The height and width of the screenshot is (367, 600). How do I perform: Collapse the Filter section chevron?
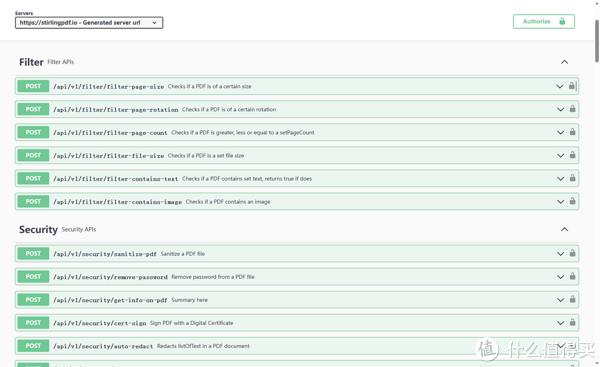[564, 62]
